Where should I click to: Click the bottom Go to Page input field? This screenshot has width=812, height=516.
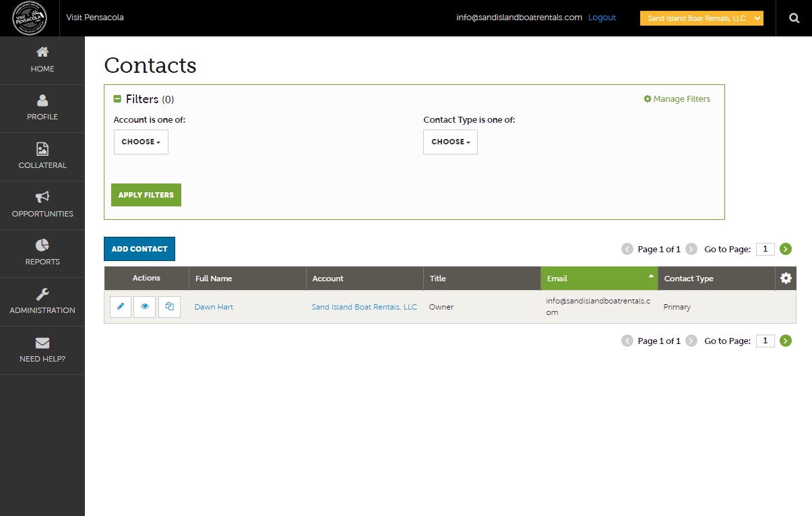pos(766,341)
